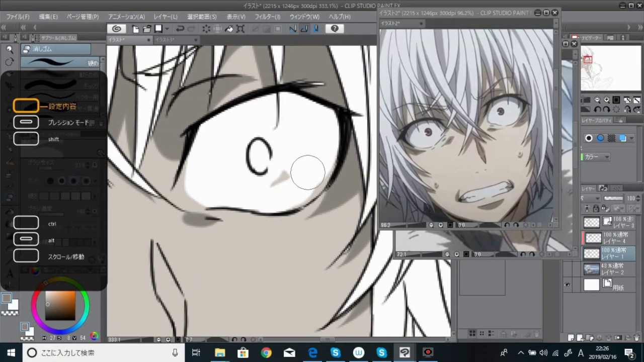644x362 pixels.
Task: Click the スクロール/移動 on-screen button
Action: tap(26, 255)
